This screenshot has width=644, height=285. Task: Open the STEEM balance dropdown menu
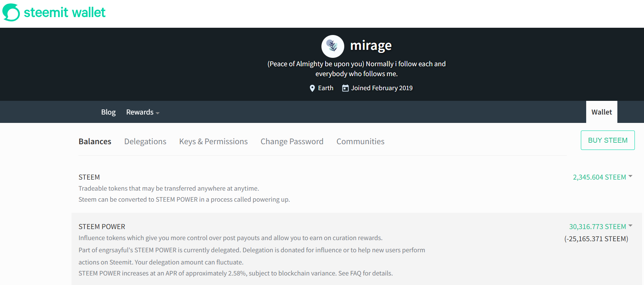(x=630, y=176)
